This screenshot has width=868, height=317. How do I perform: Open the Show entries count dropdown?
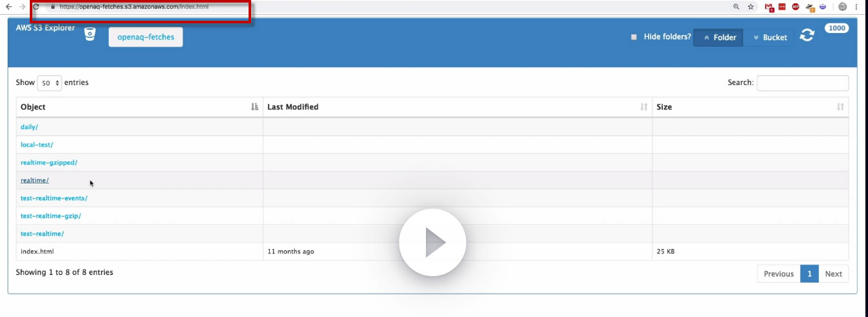point(49,83)
